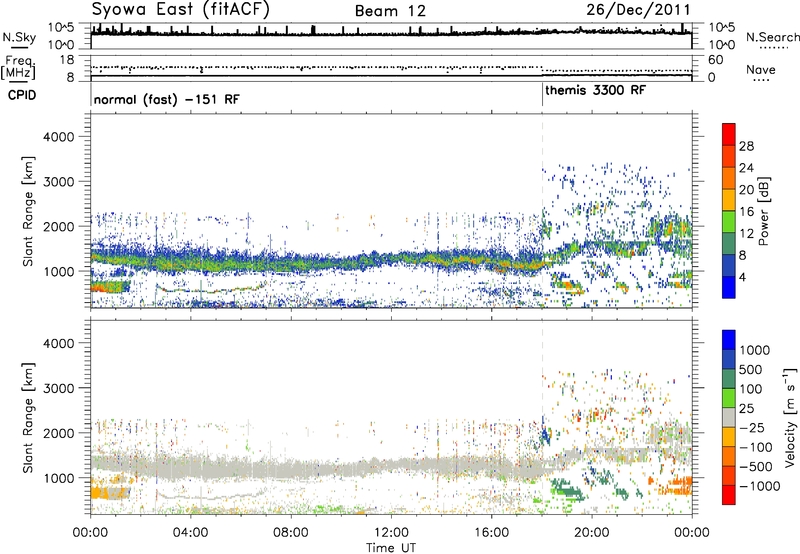Screen dimensions: 800x554
Task: Click the gray segment of Velocity colorbar
Action: [x=729, y=417]
